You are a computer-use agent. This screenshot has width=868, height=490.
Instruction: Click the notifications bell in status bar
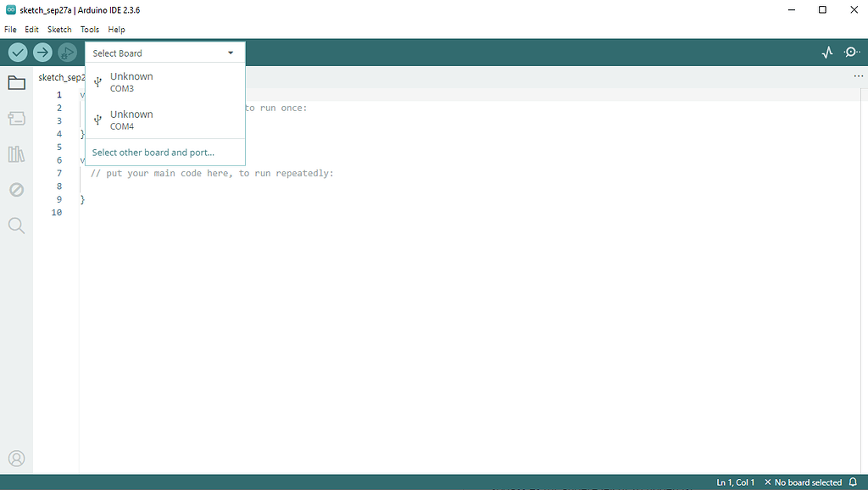(853, 482)
